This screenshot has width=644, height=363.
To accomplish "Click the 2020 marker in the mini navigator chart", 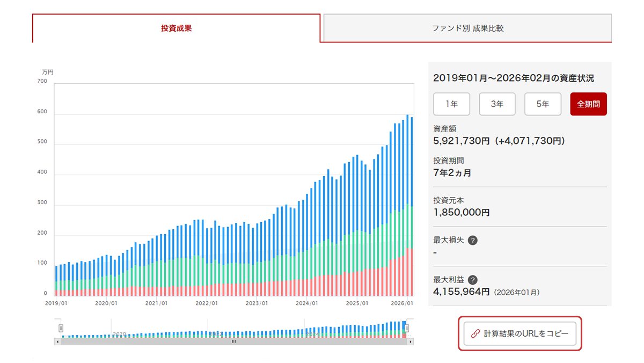I will pos(119,334).
